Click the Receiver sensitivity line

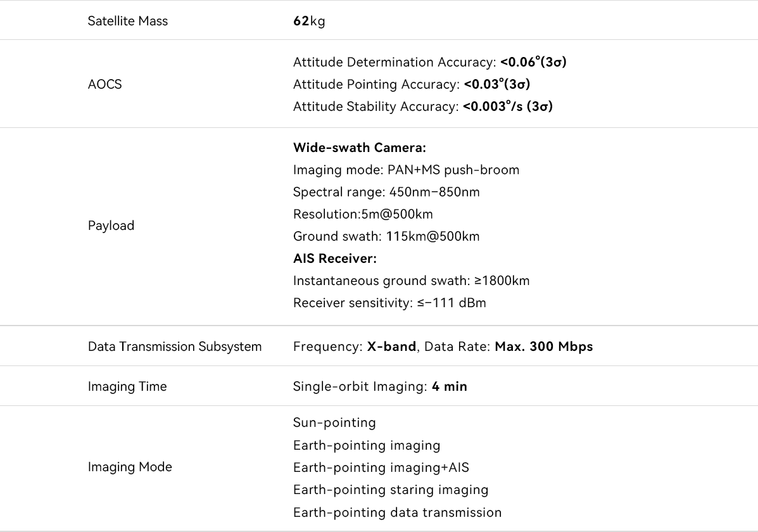click(x=389, y=303)
